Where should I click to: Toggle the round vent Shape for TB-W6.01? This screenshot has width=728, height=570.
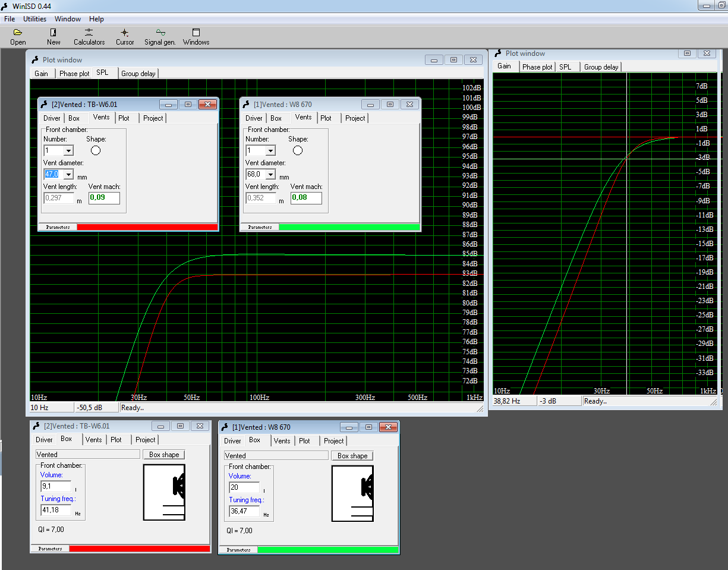(x=96, y=150)
